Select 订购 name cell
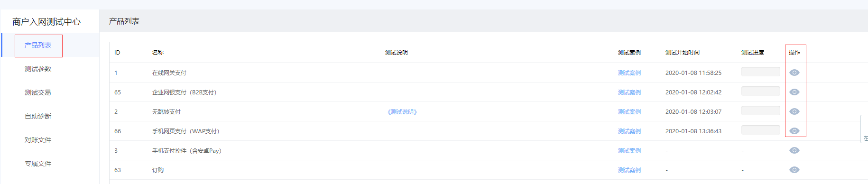The image size is (868, 184). [158, 170]
